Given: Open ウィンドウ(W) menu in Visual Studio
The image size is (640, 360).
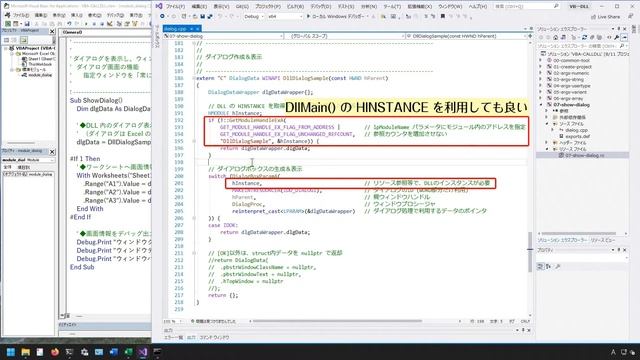Looking at the screenshot, I should click(x=450, y=7).
